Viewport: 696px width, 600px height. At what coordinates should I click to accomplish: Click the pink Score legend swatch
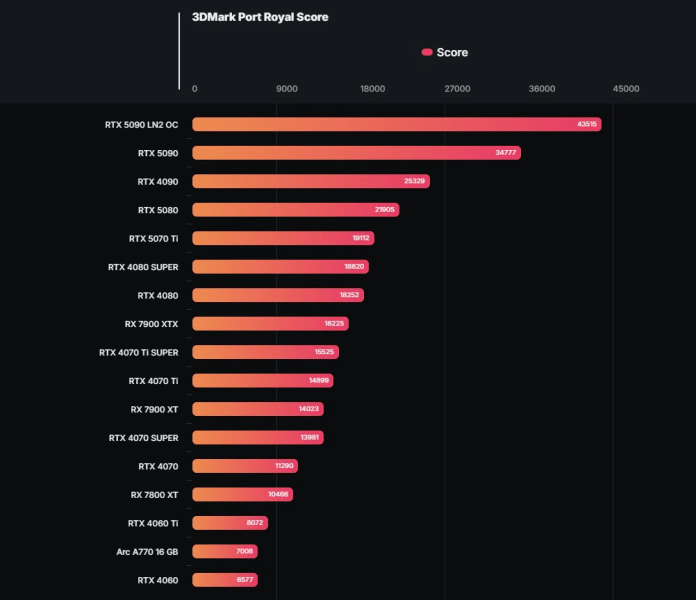(427, 52)
